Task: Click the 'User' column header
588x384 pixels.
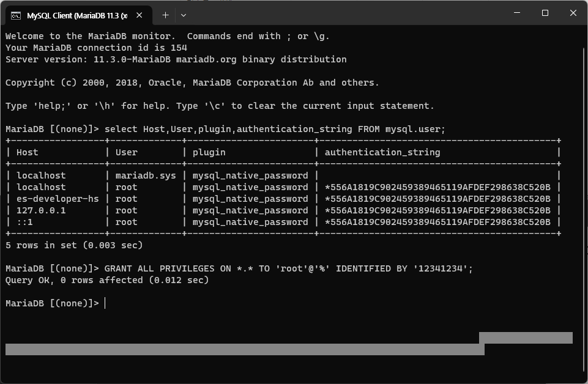Action: [x=127, y=152]
